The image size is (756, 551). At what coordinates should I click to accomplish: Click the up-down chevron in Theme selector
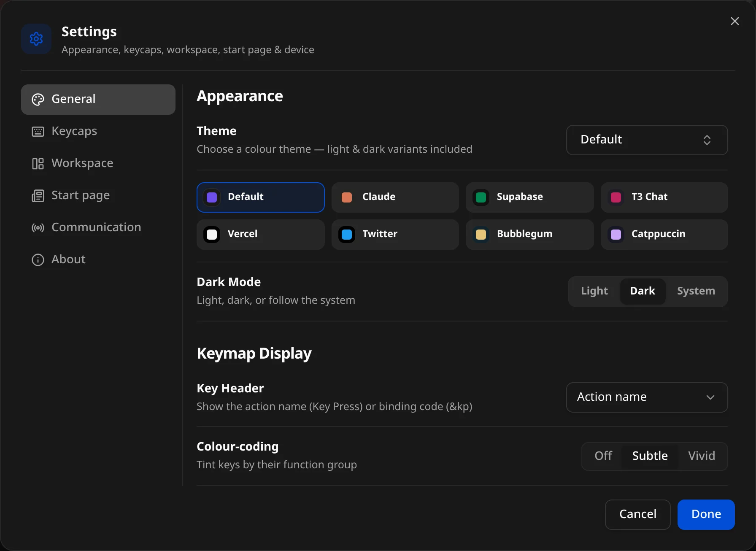(707, 140)
